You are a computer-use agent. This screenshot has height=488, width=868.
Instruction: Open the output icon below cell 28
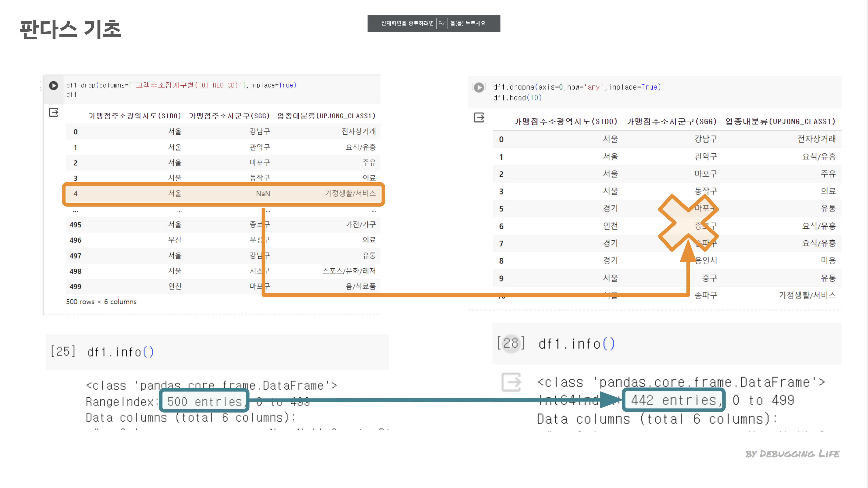tap(511, 382)
